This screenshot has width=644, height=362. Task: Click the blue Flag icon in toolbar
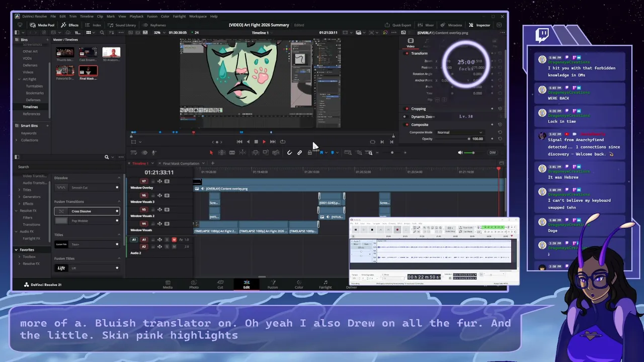coord(321,152)
